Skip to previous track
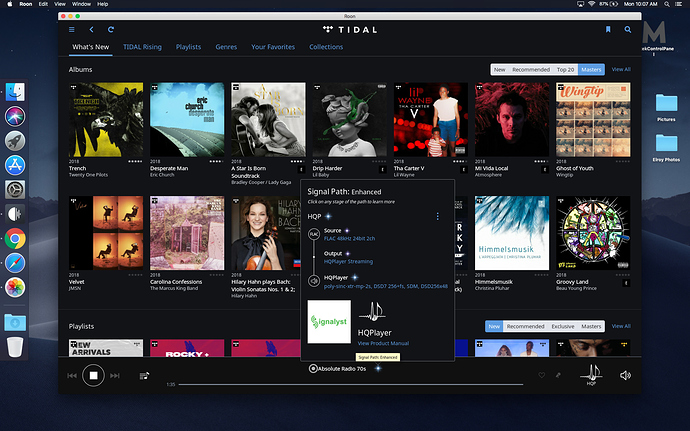690x431 pixels. (72, 376)
